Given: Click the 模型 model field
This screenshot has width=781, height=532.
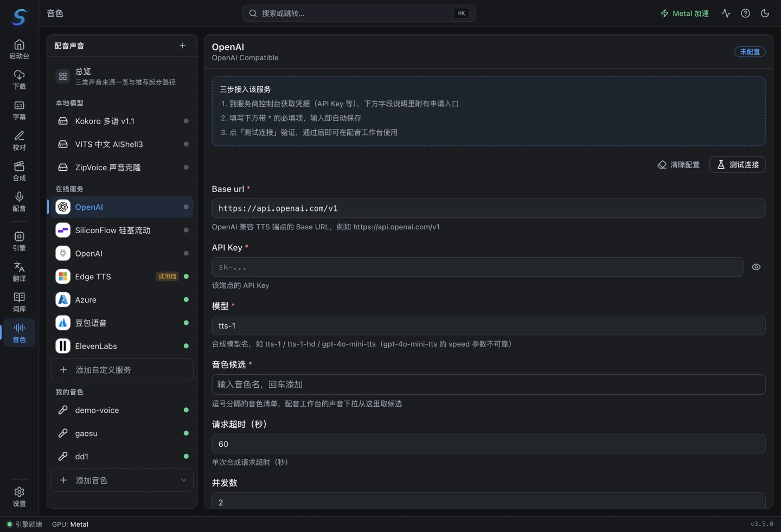Looking at the screenshot, I should 489,325.
